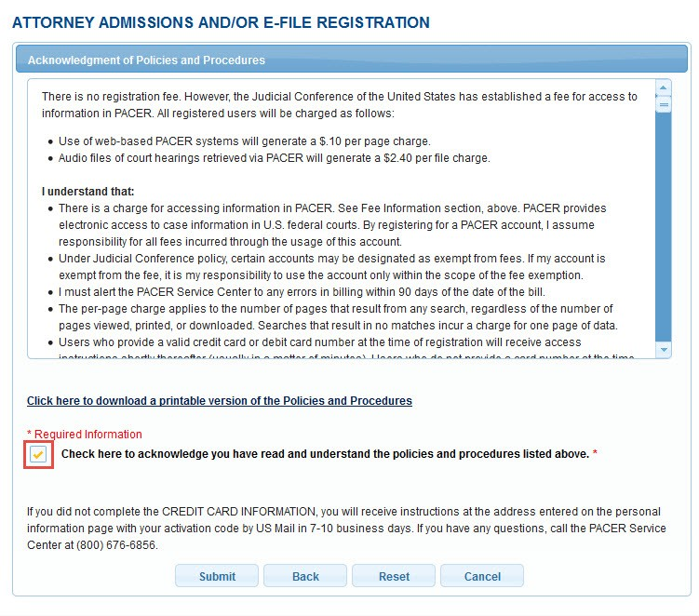Image resolution: width=699 pixels, height=616 pixels.
Task: Click the acknowledgment checkbox label text
Action: tap(325, 454)
